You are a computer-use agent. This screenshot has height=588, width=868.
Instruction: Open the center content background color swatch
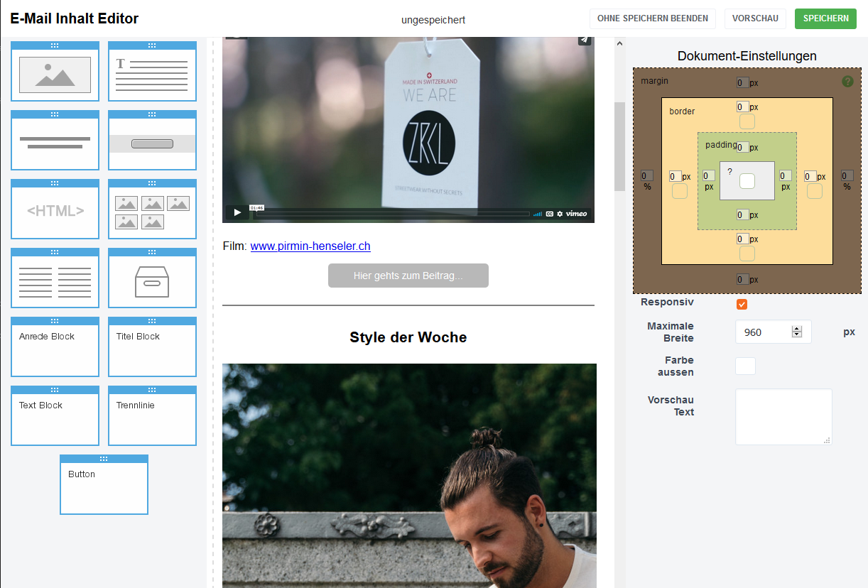747,181
